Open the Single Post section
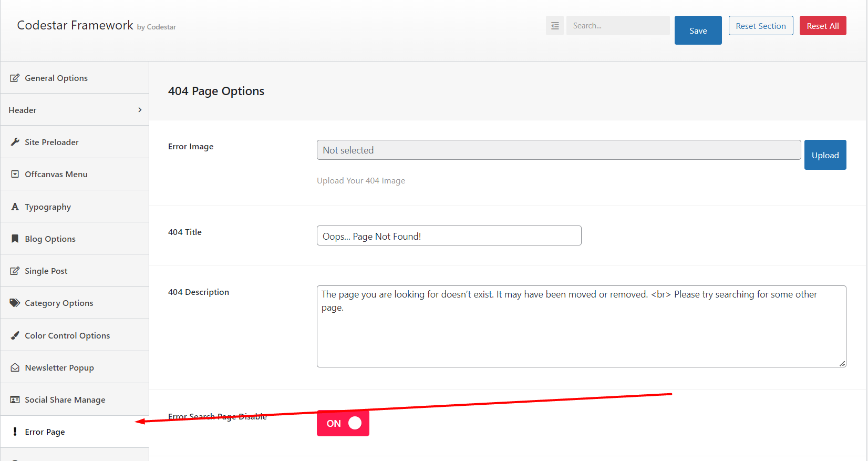The image size is (868, 461). [x=46, y=271]
